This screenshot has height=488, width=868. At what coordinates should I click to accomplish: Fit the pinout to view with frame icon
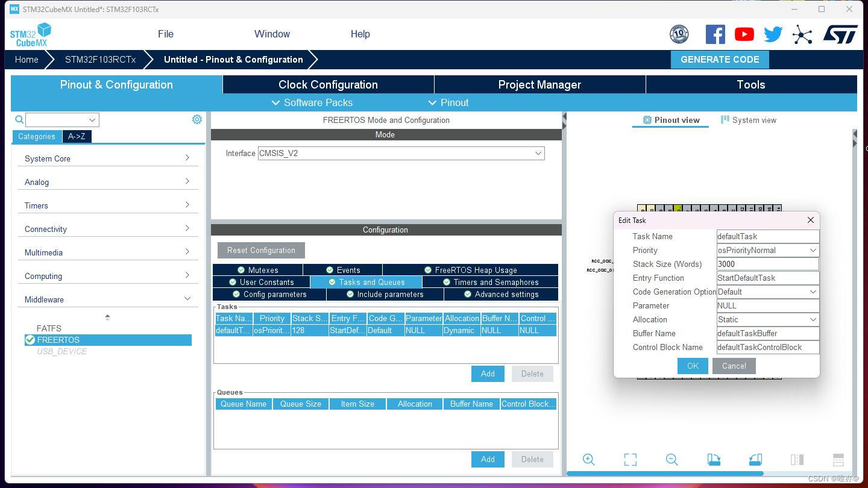tap(631, 460)
